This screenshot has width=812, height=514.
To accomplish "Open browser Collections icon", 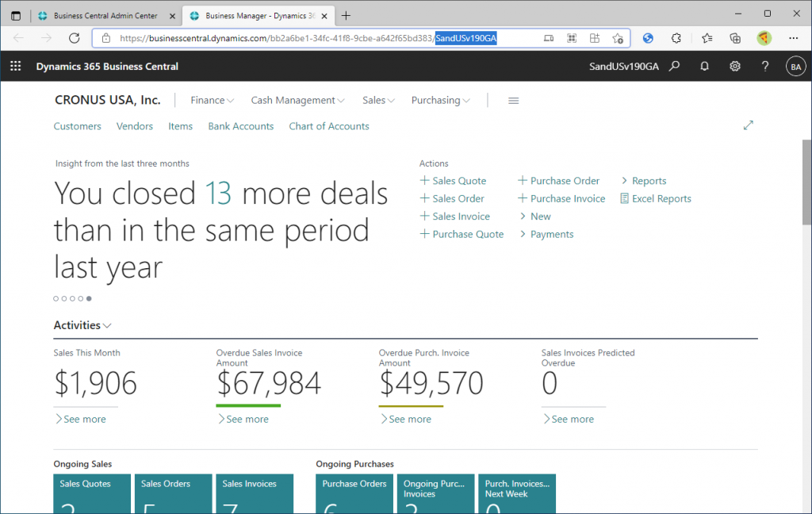I will click(x=735, y=38).
